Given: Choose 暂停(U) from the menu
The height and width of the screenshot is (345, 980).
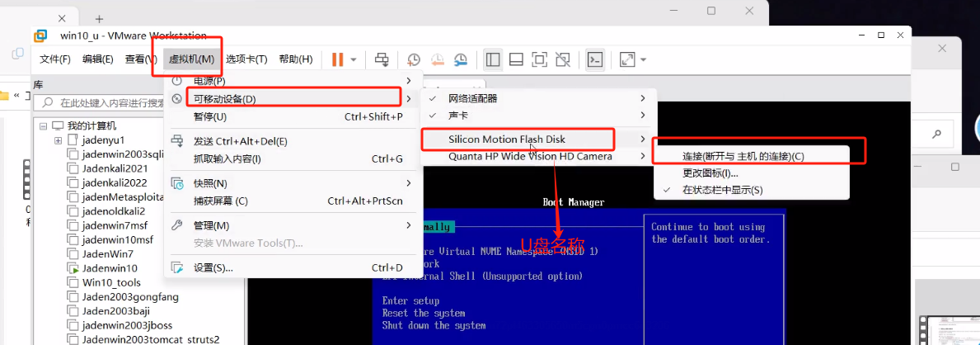Looking at the screenshot, I should (x=293, y=116).
